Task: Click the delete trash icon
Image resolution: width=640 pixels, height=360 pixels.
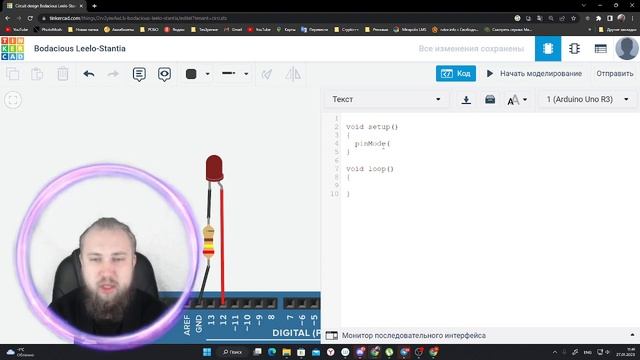Action: pos(63,74)
